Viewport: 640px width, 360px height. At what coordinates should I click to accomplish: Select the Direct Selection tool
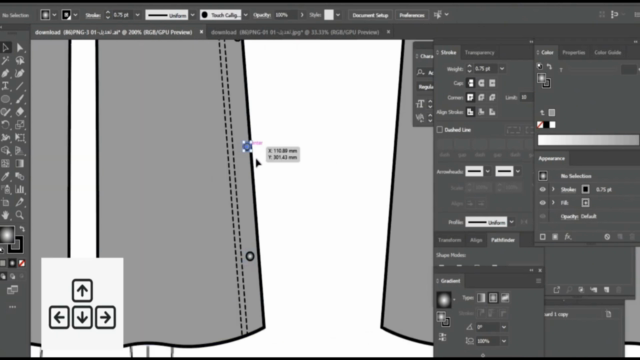coord(20,48)
